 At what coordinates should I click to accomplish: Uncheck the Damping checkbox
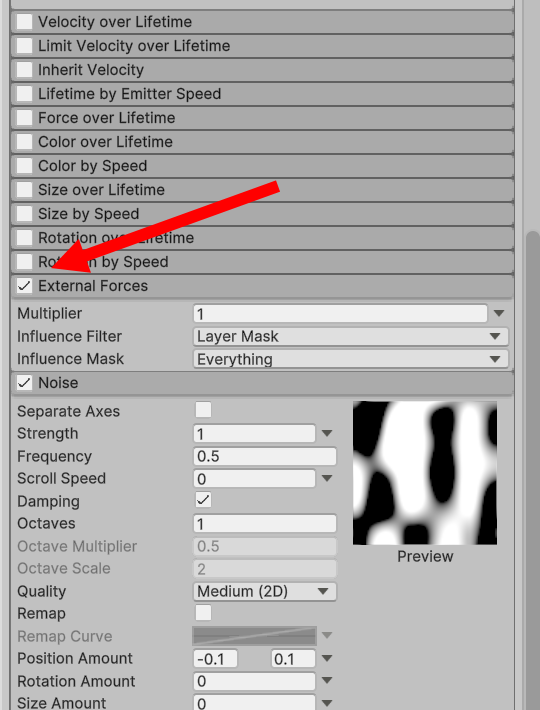click(x=203, y=500)
